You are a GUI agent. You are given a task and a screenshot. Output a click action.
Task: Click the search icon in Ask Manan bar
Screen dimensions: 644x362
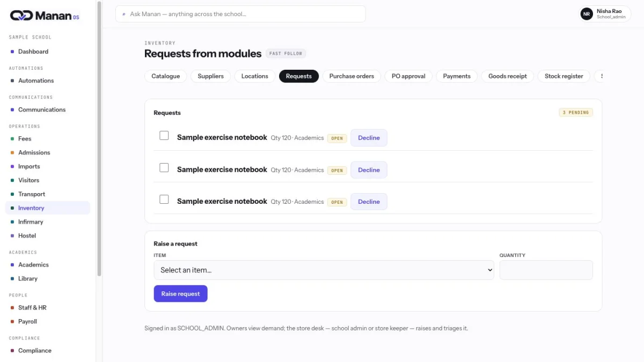(x=125, y=14)
